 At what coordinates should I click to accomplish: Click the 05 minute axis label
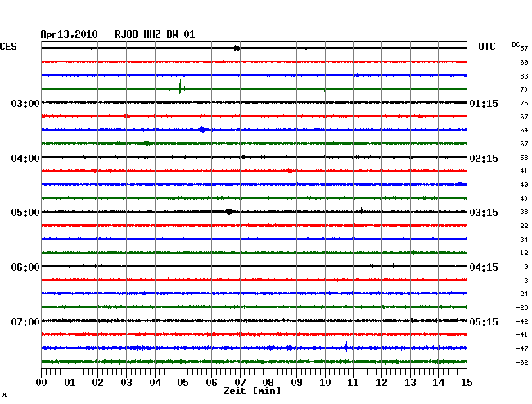[x=183, y=383]
